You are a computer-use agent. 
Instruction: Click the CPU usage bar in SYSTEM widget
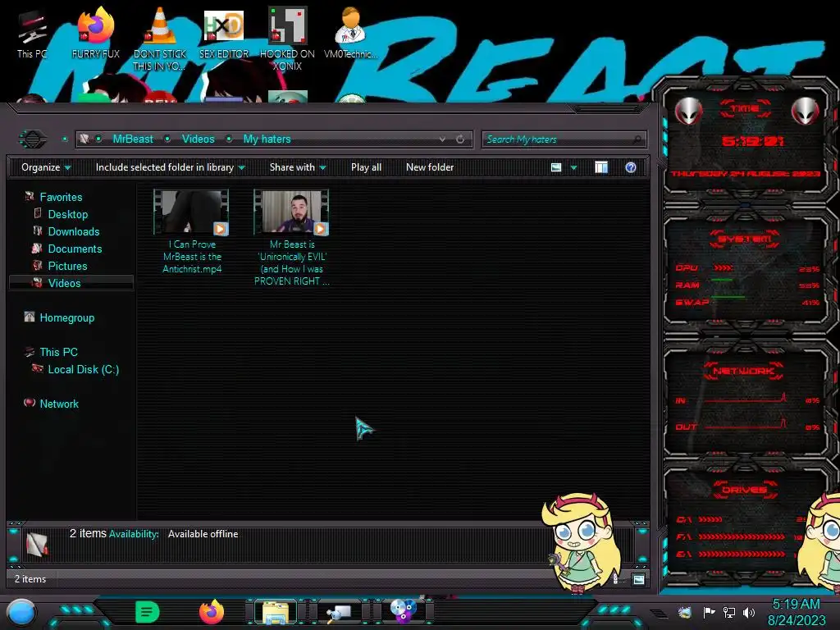point(724,267)
